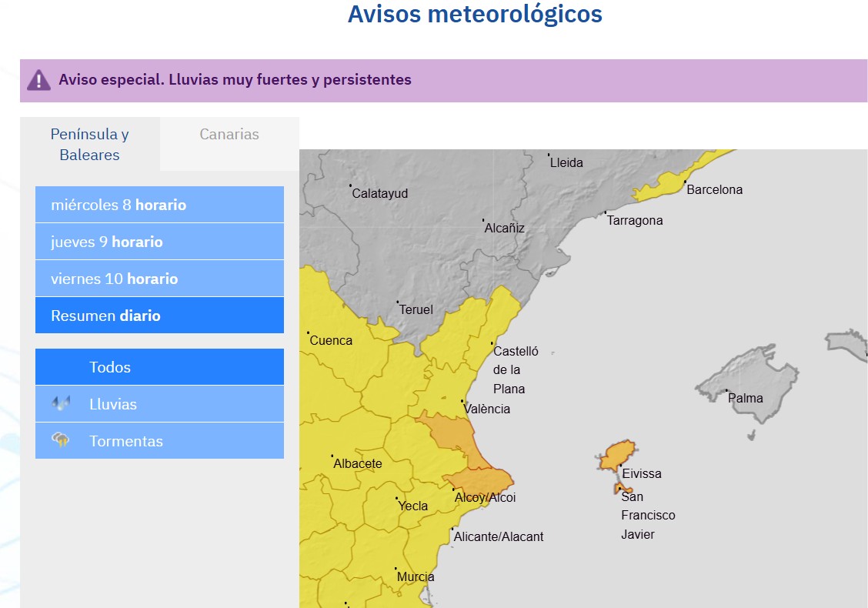Select viernes 10 horario option
Image resolution: width=868 pixels, height=608 pixels.
click(159, 279)
